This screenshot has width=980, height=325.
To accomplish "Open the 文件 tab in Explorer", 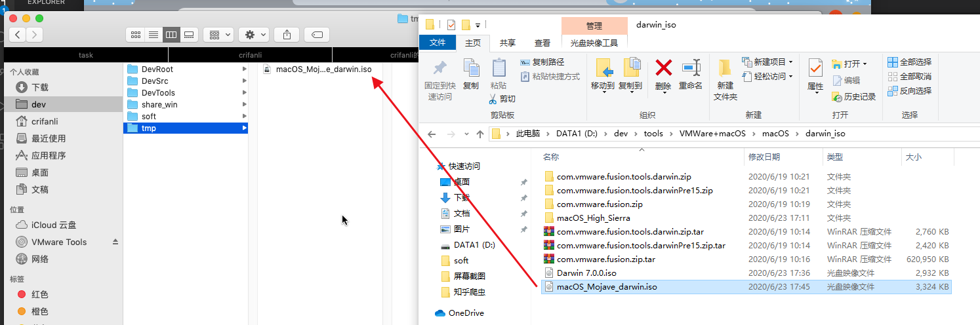I will [x=437, y=43].
